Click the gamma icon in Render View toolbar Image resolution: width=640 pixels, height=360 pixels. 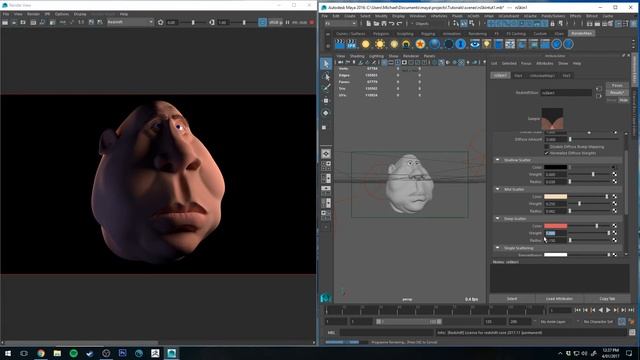[x=211, y=22]
